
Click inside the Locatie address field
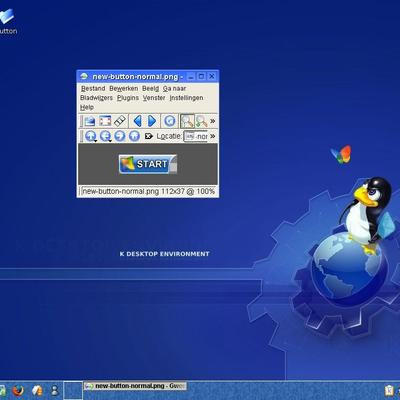click(196, 136)
